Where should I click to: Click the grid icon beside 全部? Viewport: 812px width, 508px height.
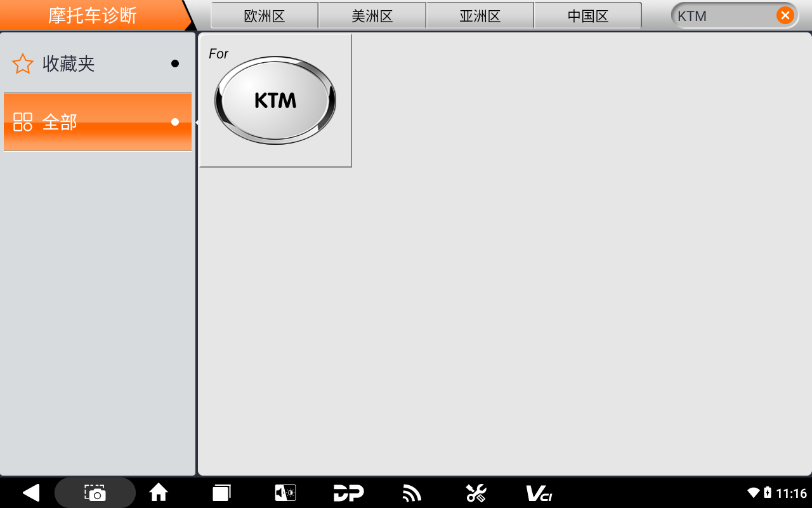click(x=23, y=122)
